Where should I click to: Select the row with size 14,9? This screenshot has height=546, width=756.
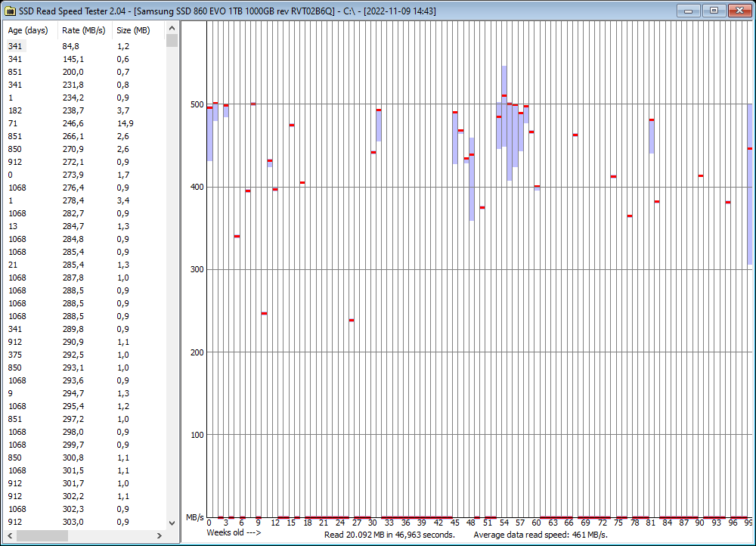pyautogui.click(x=85, y=123)
